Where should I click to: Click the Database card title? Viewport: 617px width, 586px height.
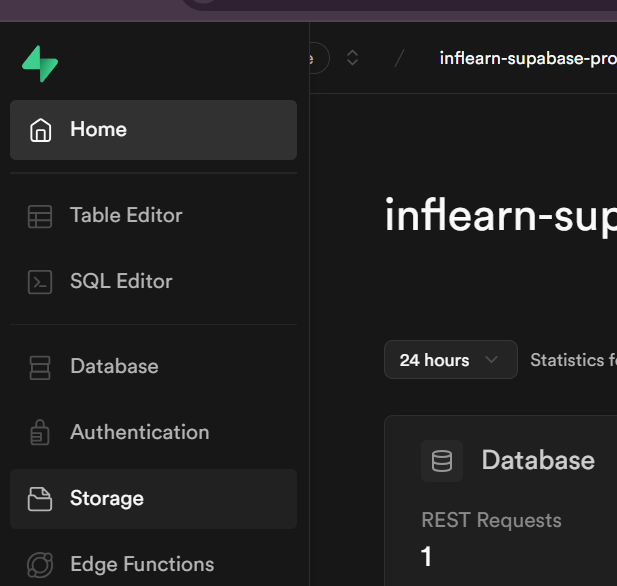(538, 461)
